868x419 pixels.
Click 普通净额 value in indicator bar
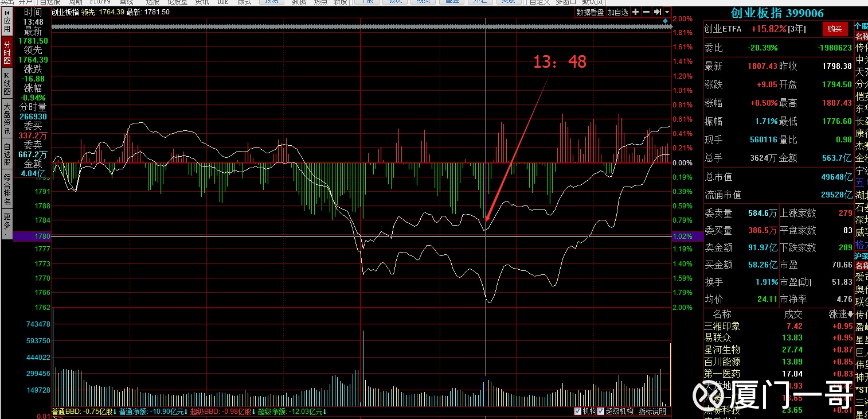(153, 412)
